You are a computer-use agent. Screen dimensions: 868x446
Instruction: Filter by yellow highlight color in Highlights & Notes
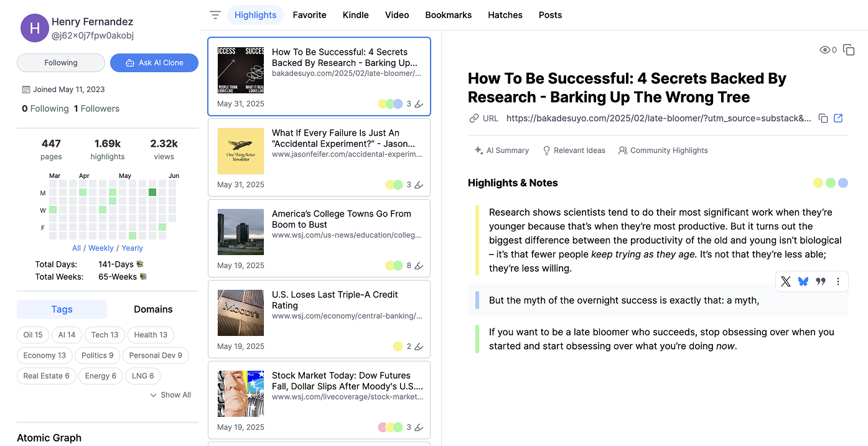[819, 183]
